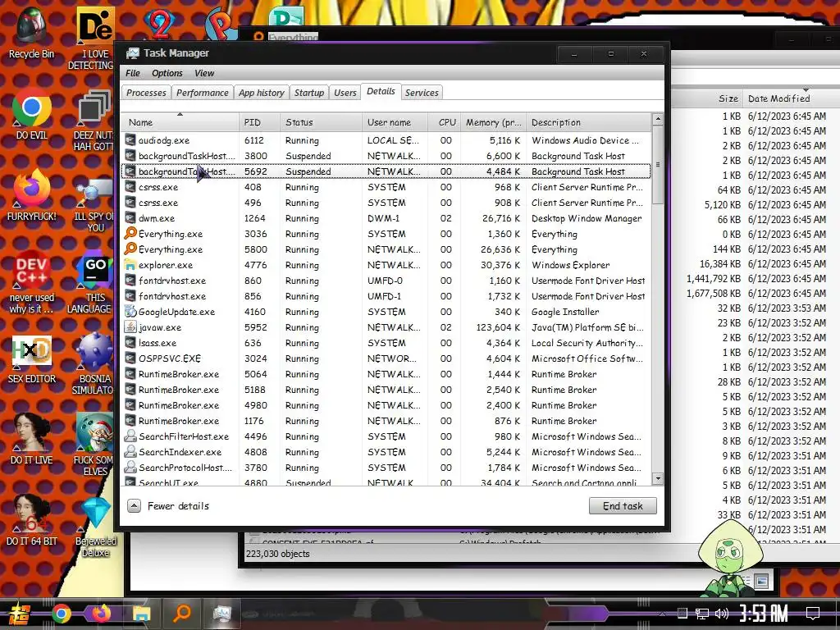Sort processes by User name column
840x630 pixels.
(x=395, y=122)
